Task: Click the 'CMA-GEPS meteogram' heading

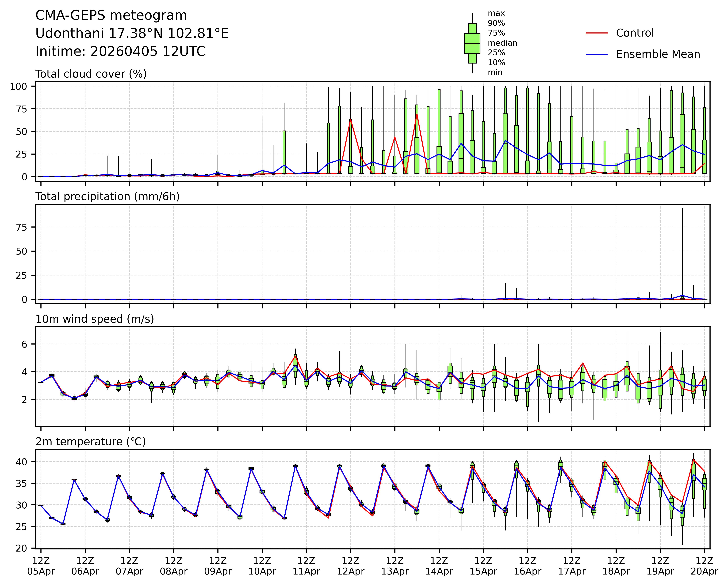Action: 111,15
